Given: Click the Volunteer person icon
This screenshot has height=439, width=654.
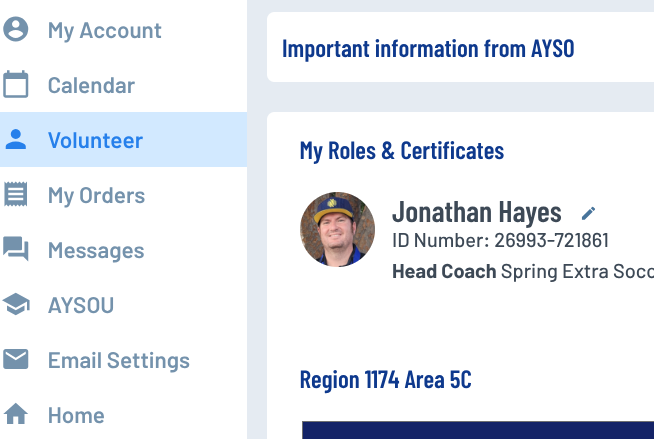Looking at the screenshot, I should pyautogui.click(x=16, y=140).
